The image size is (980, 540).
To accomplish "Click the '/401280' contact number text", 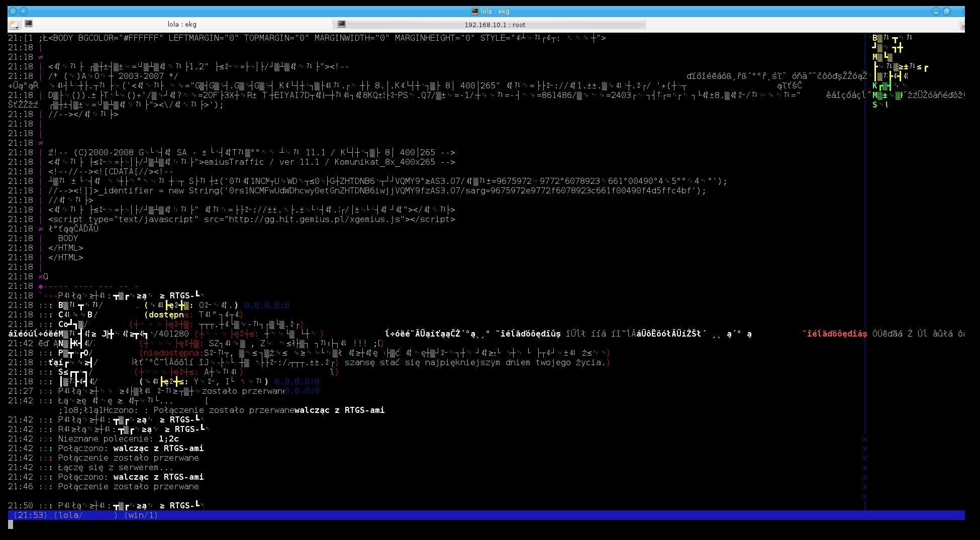I will (x=171, y=334).
